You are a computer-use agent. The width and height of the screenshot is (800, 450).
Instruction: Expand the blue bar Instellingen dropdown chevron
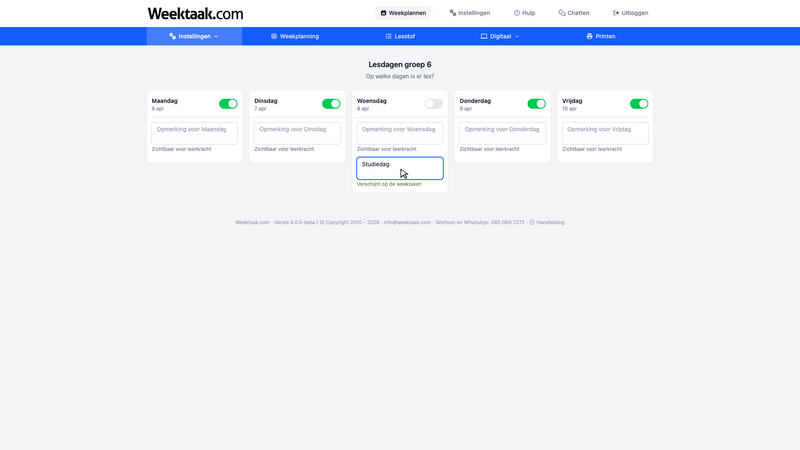point(216,36)
